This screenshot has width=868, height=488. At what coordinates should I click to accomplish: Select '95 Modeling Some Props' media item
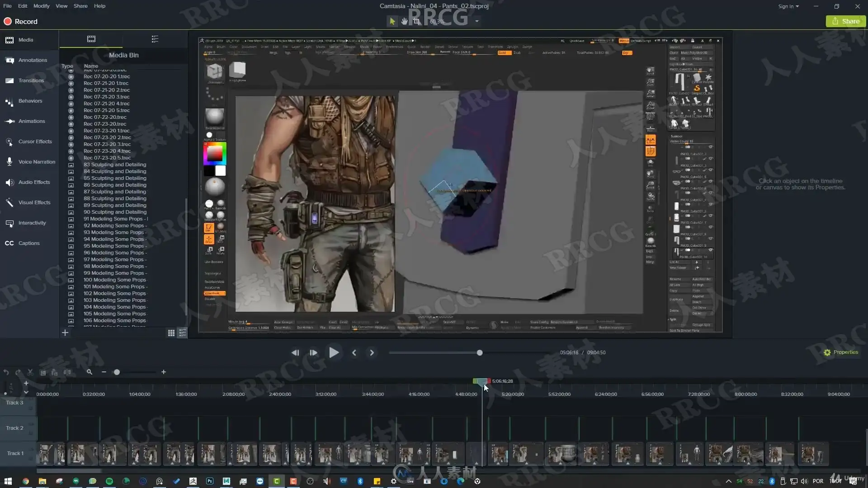click(x=113, y=246)
